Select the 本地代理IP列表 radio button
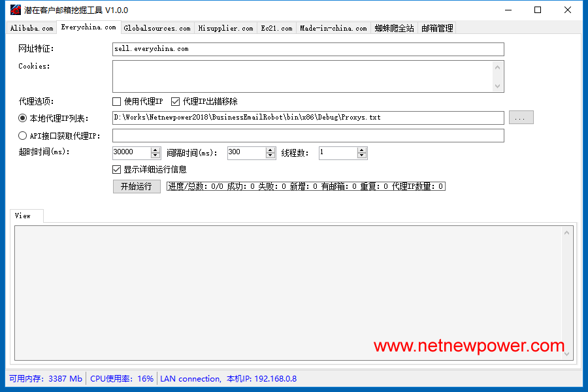The width and height of the screenshot is (588, 392). [23, 118]
